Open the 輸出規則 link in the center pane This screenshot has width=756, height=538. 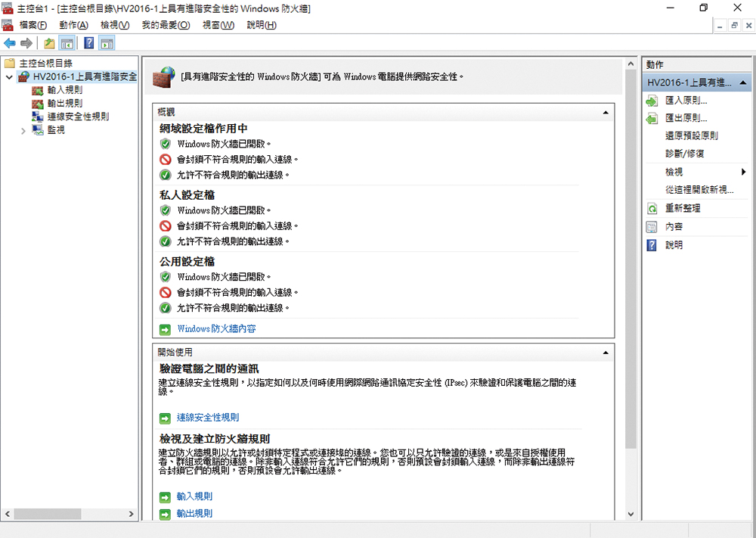pyautogui.click(x=194, y=514)
